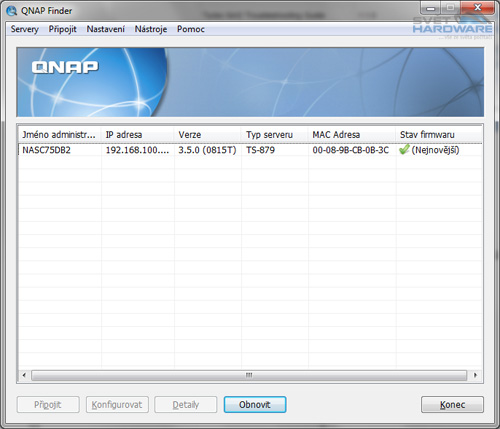Viewport: 500px width, 429px height.
Task: Open the Servery menu
Action: (25, 29)
